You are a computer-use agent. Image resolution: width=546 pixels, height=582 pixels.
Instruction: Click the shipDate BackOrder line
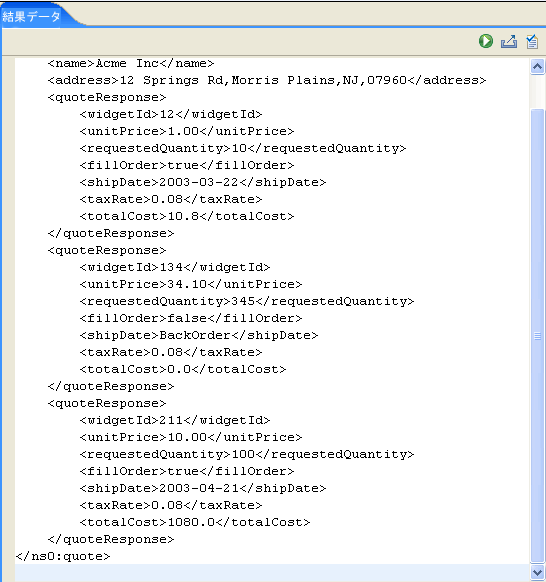(x=199, y=336)
